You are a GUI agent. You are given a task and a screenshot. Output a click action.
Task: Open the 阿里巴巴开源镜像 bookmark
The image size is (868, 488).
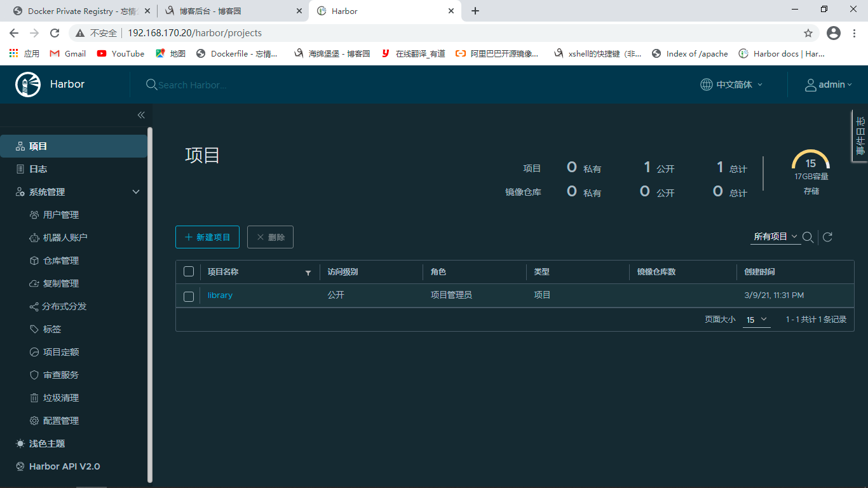pos(497,53)
